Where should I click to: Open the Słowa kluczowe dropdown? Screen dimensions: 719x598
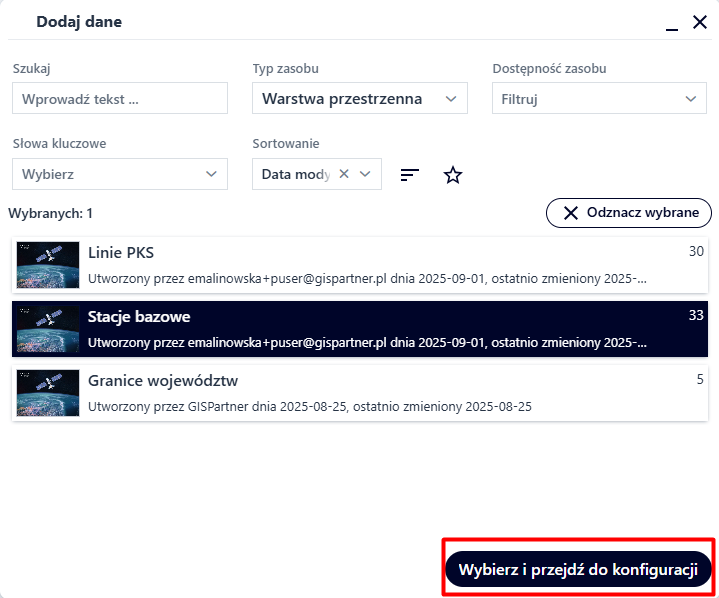[x=120, y=174]
